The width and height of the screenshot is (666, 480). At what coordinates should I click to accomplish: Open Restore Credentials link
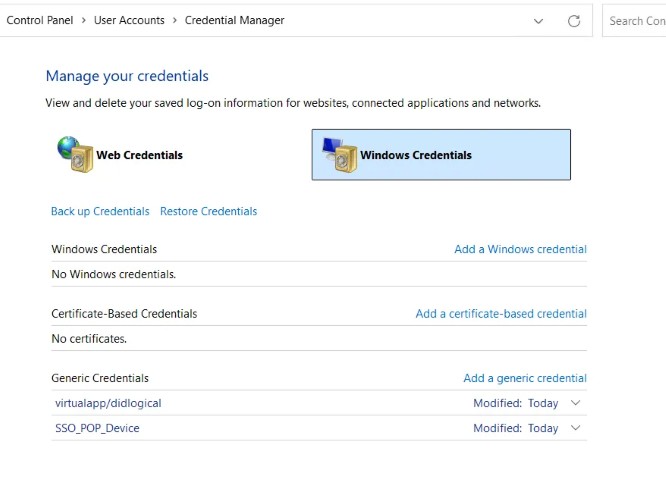(209, 211)
